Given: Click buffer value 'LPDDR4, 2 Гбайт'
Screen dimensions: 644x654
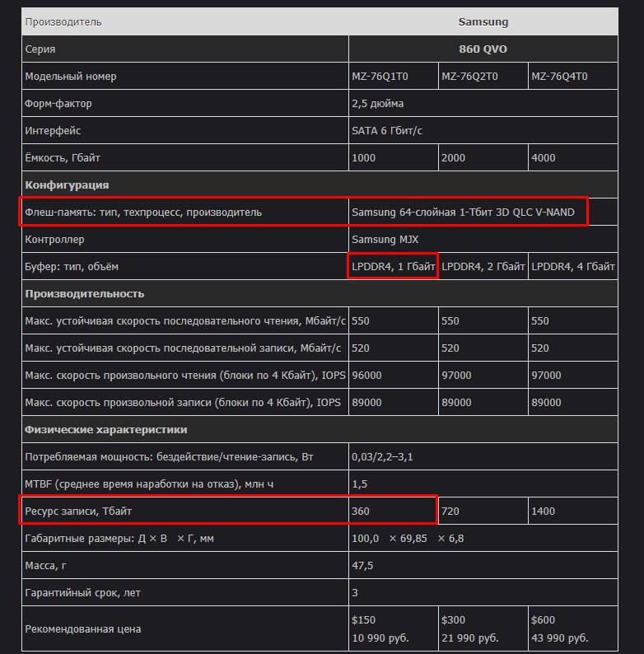Looking at the screenshot, I should (483, 267).
